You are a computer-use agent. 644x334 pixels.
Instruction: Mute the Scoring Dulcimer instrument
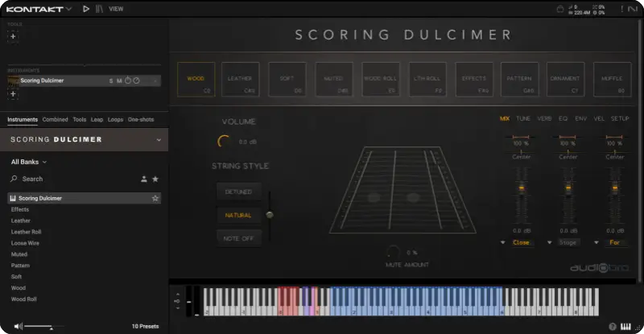pyautogui.click(x=119, y=81)
